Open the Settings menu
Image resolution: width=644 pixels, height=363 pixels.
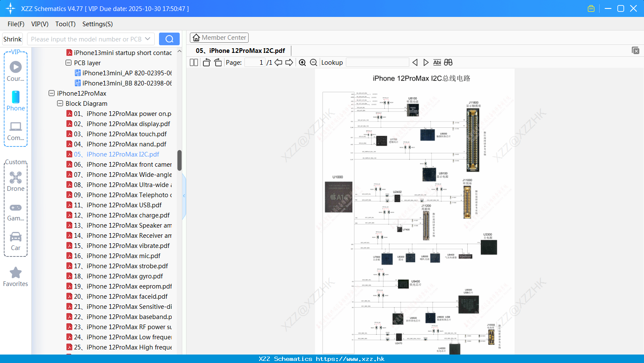(x=98, y=24)
